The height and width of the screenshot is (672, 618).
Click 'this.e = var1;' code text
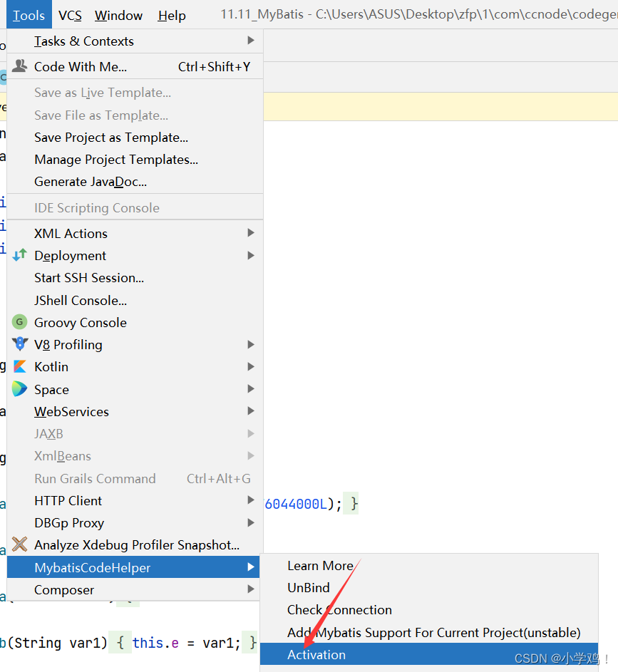tap(186, 643)
